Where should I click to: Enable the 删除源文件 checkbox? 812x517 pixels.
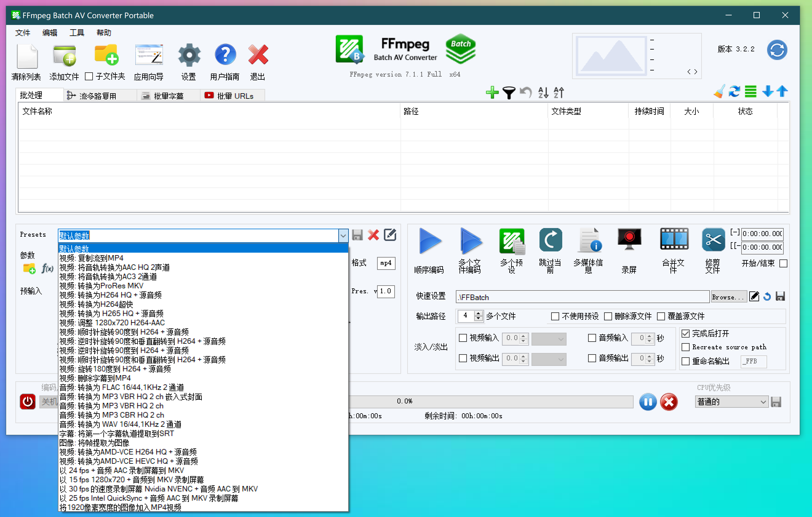608,316
